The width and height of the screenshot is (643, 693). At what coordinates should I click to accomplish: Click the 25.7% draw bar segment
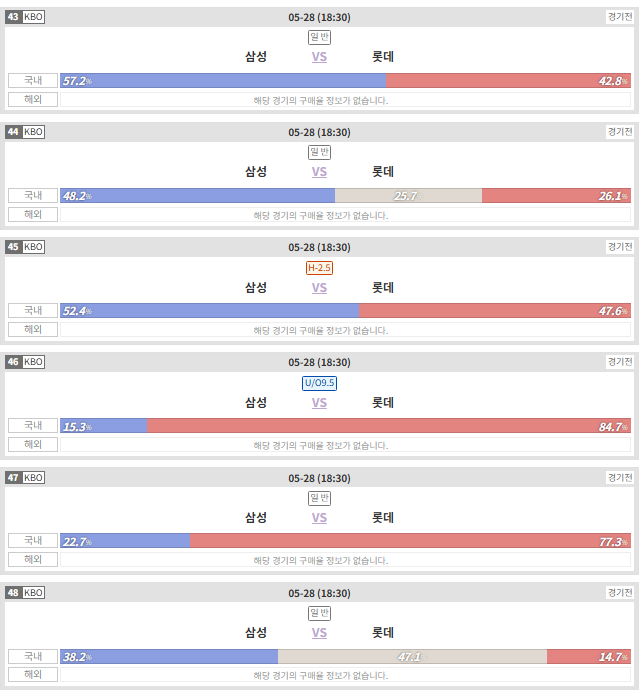click(x=408, y=196)
